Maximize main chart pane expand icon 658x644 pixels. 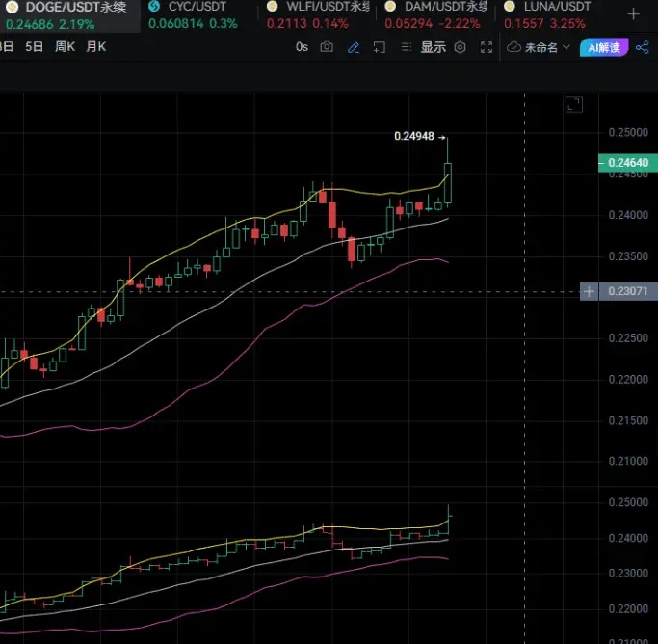point(573,104)
